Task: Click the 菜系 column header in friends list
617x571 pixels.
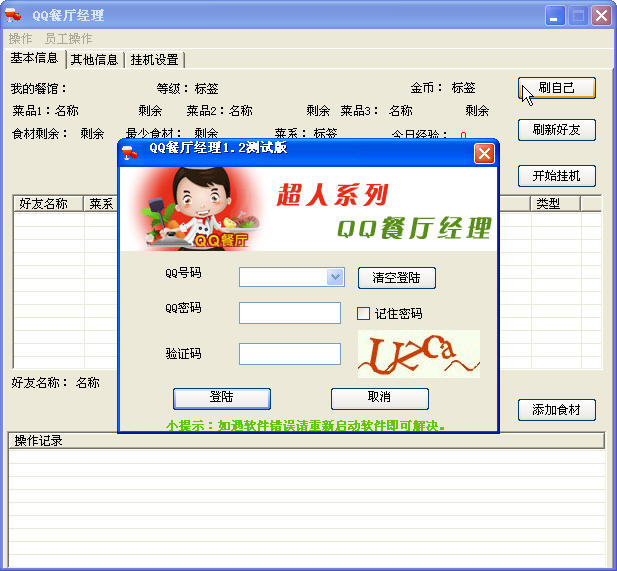Action: click(101, 204)
